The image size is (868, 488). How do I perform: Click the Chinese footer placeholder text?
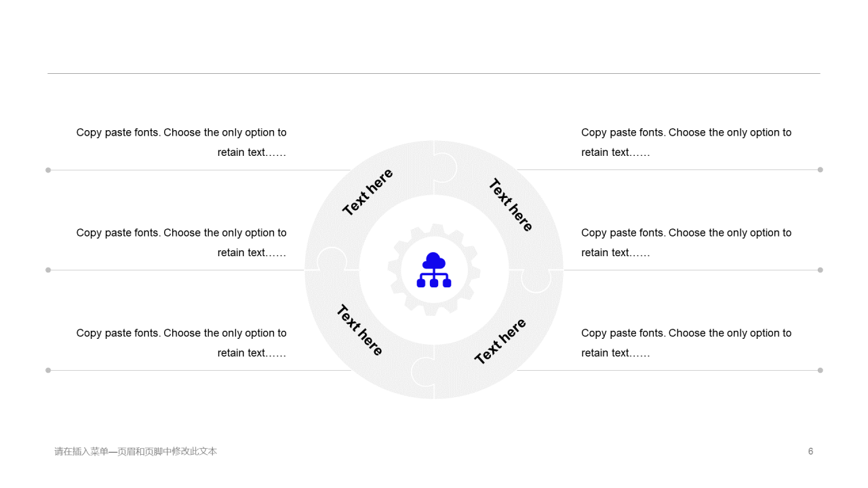tap(136, 451)
